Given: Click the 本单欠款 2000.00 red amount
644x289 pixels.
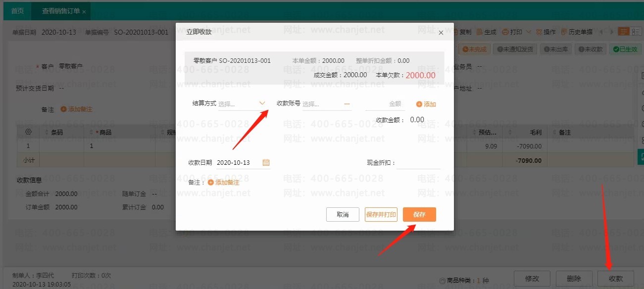Looking at the screenshot, I should 420,75.
